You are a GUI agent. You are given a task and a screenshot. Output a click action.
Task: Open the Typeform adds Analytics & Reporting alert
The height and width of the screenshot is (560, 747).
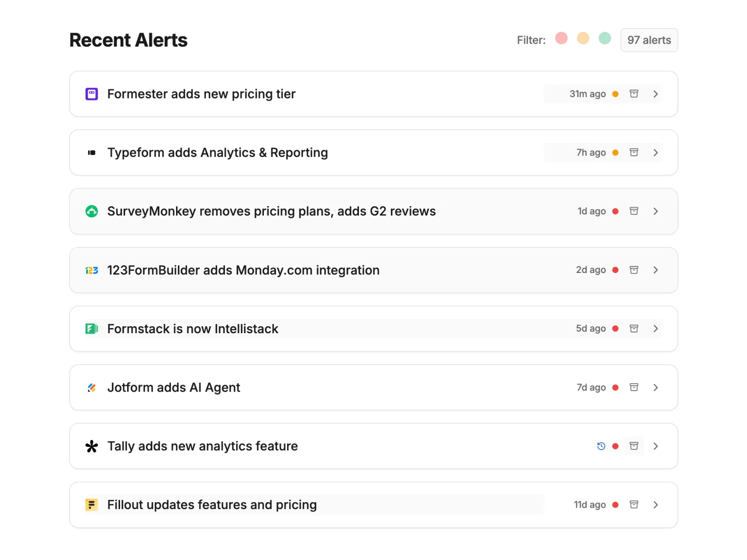[x=218, y=153]
